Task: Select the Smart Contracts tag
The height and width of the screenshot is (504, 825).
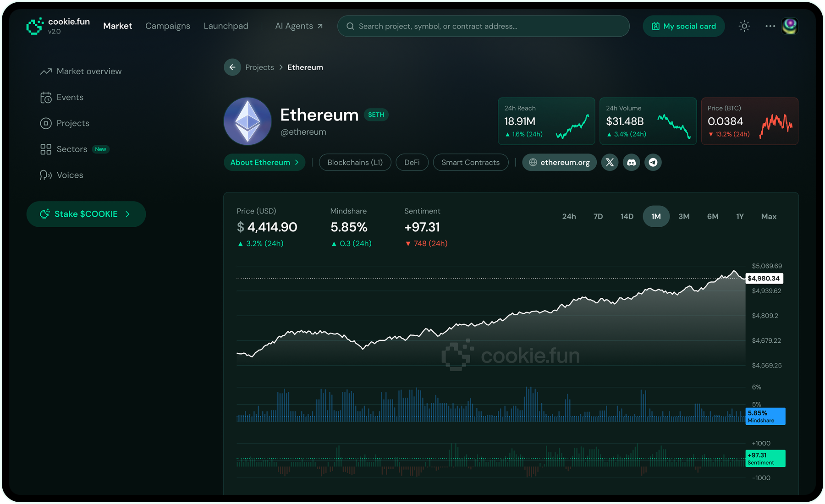Action: (x=471, y=162)
